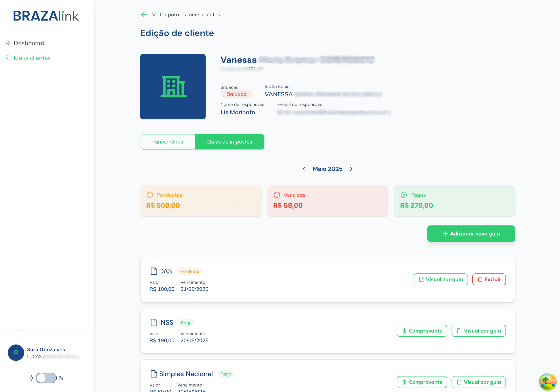Open the Vencidas summary card
Viewport: 560px width, 392px height.
[327, 201]
